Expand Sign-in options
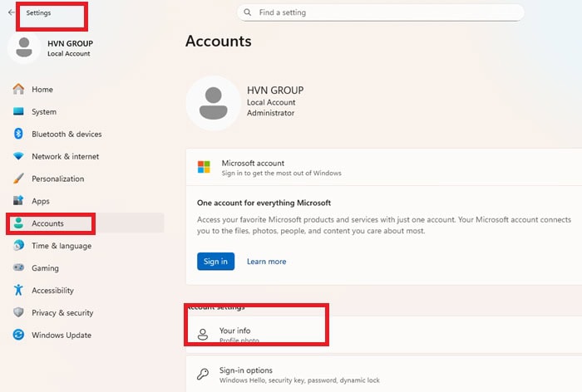The image size is (582, 392). pos(382,375)
